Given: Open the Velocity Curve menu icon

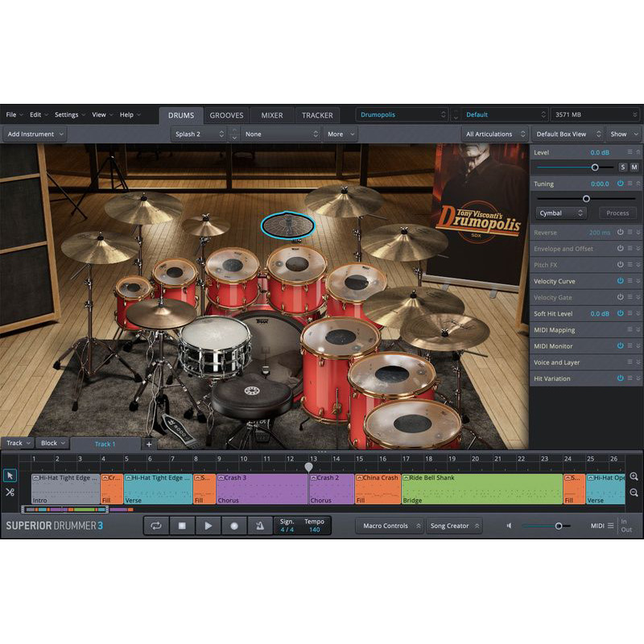Looking at the screenshot, I should point(630,281).
